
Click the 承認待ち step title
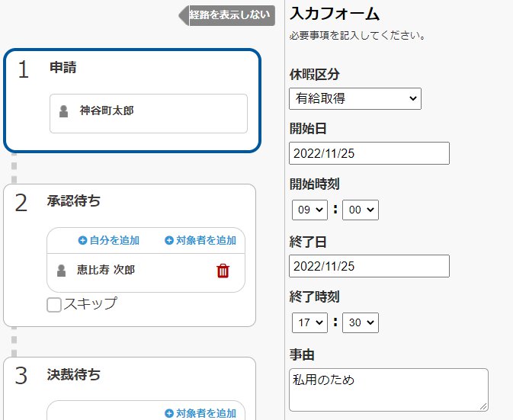[74, 200]
